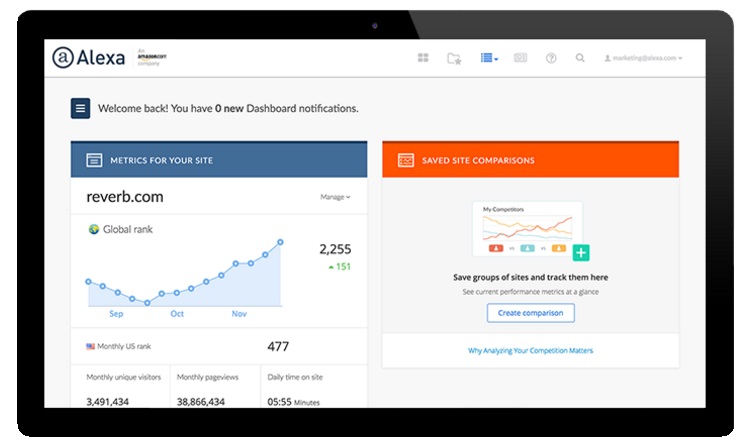This screenshot has width=751, height=448.
Task: Click the Metrics For Your Site header icon
Action: click(94, 160)
